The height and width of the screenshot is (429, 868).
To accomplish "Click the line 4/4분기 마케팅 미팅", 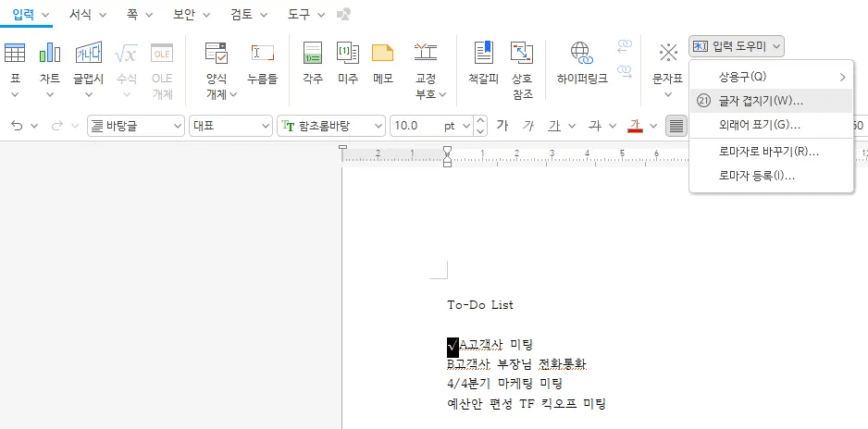I will (x=504, y=383).
